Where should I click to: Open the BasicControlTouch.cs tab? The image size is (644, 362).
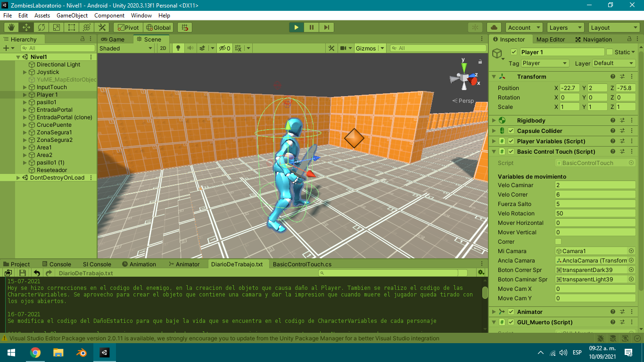tap(302, 264)
